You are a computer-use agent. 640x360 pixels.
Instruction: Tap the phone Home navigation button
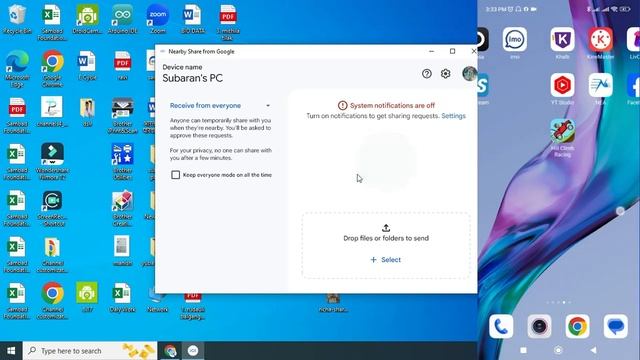click(x=558, y=350)
